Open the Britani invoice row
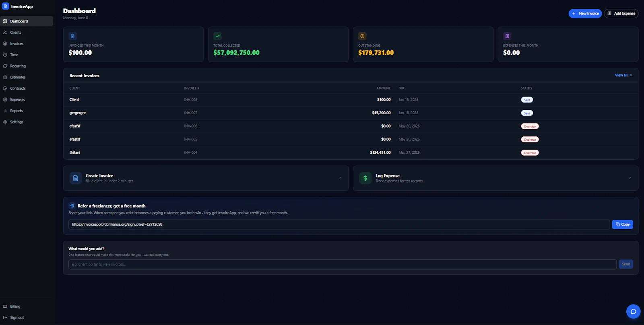644x325 pixels. click(351, 153)
